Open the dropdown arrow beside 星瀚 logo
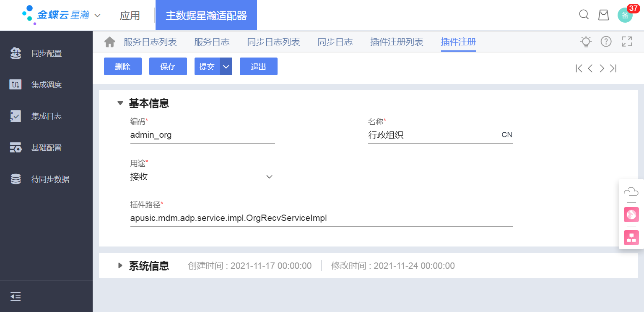 point(97,16)
